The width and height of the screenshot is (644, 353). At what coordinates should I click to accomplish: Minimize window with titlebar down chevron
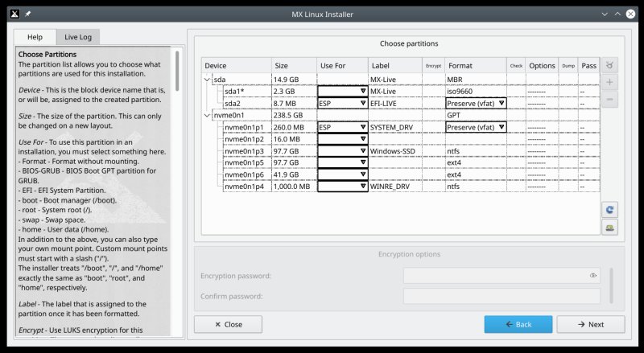(x=605, y=14)
